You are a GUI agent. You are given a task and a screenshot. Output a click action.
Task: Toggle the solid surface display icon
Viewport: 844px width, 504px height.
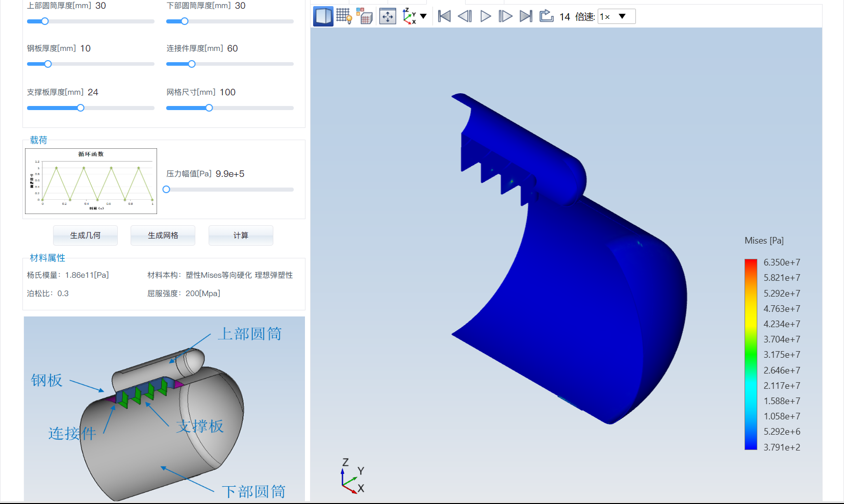tap(323, 16)
